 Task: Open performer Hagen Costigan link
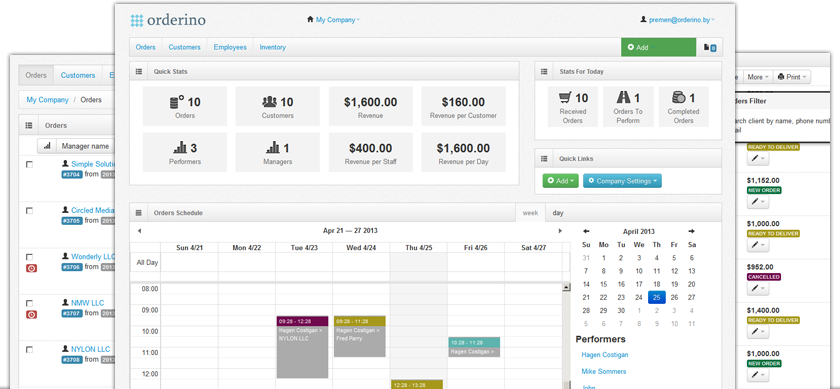[605, 355]
